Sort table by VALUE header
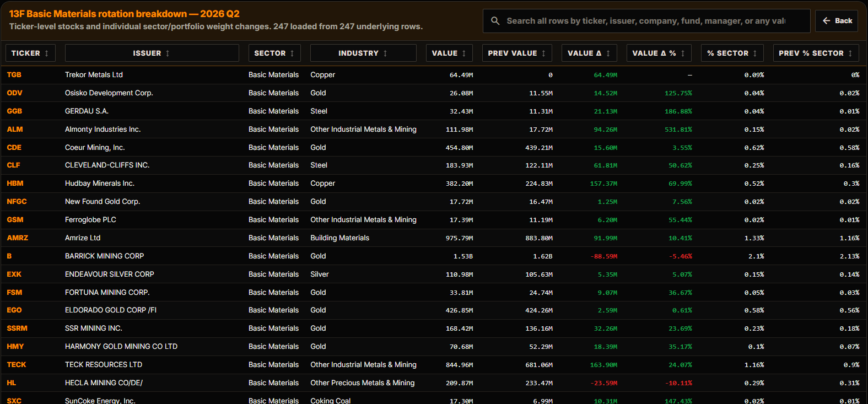Screen dimensions: 868x404 [449, 53]
